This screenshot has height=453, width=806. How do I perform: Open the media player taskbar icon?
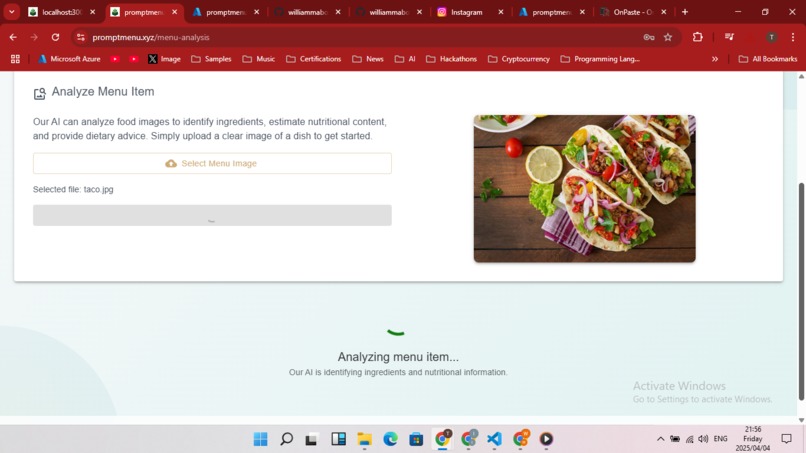tap(546, 439)
